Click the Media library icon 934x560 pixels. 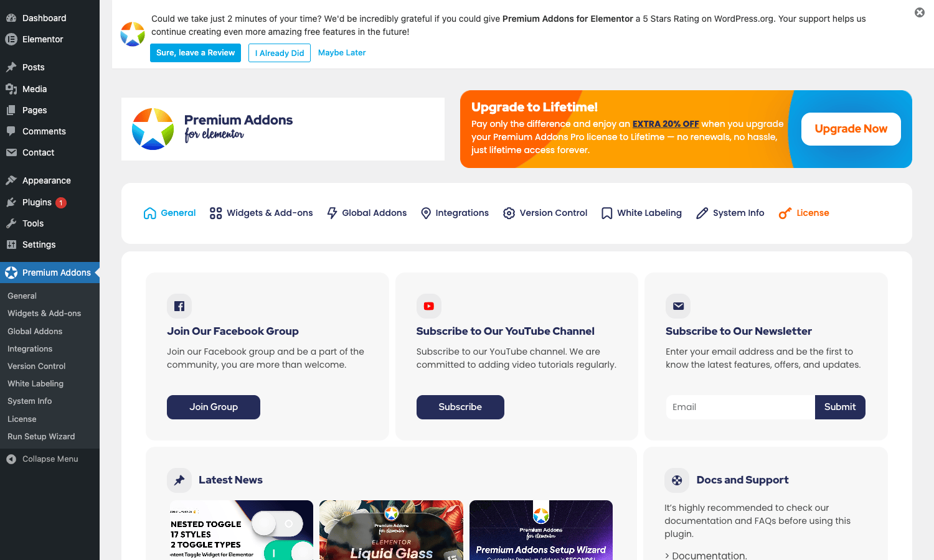pyautogui.click(x=11, y=89)
